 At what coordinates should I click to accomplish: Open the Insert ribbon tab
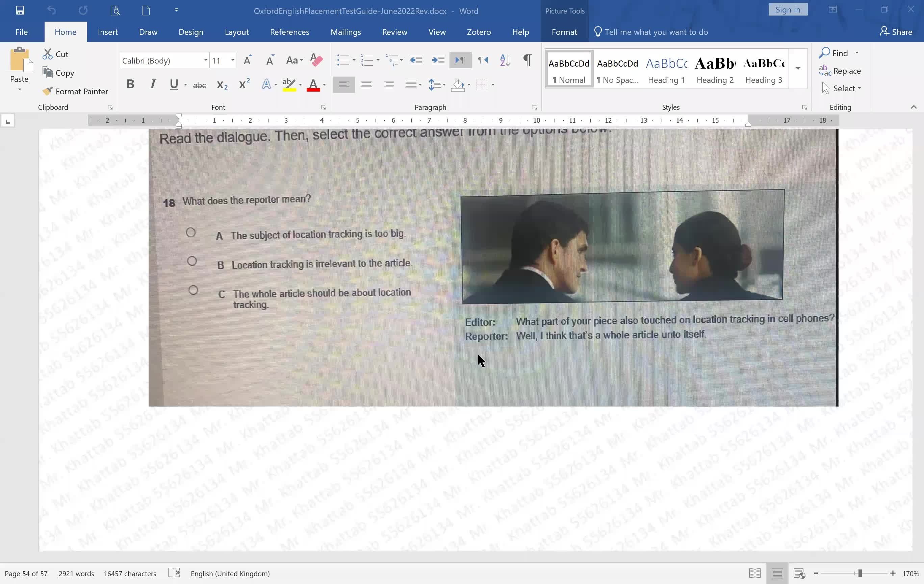(x=107, y=32)
